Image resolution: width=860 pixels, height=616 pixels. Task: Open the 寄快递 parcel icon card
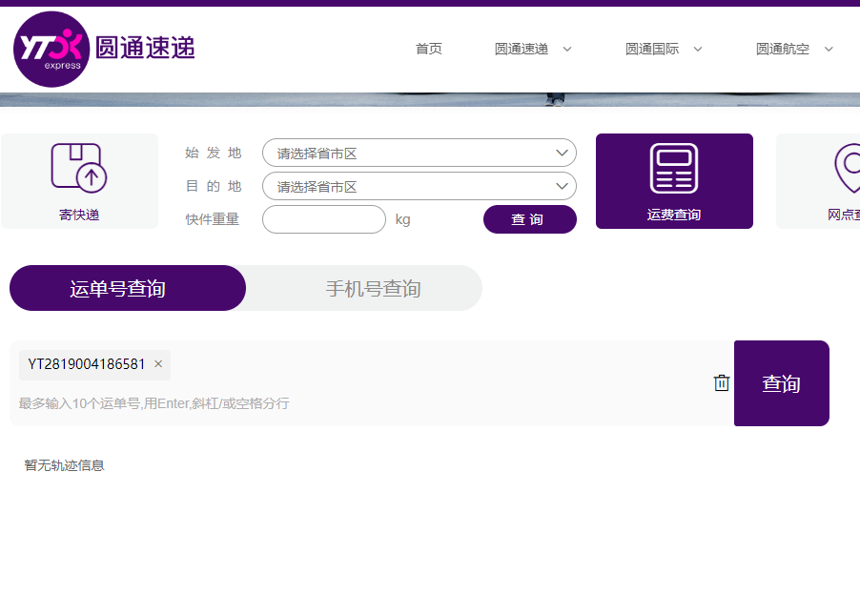pos(79,181)
